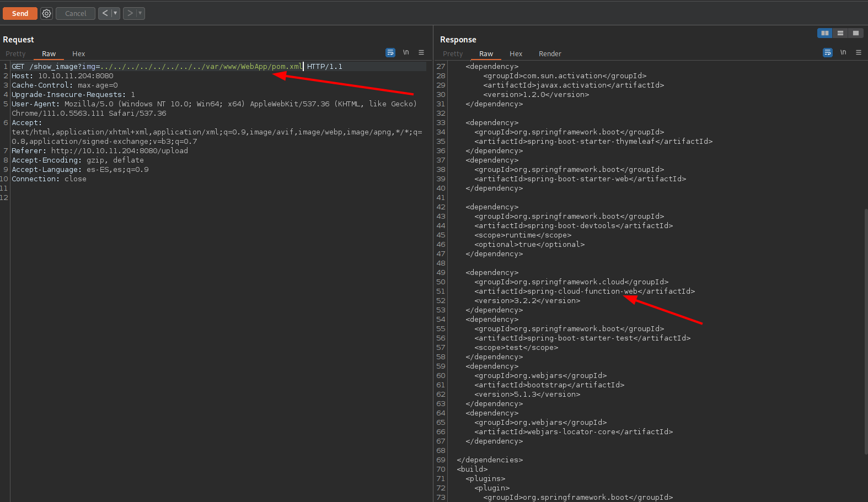Click spring-boot-starter-thymeleaf artifactId line

[x=593, y=141]
